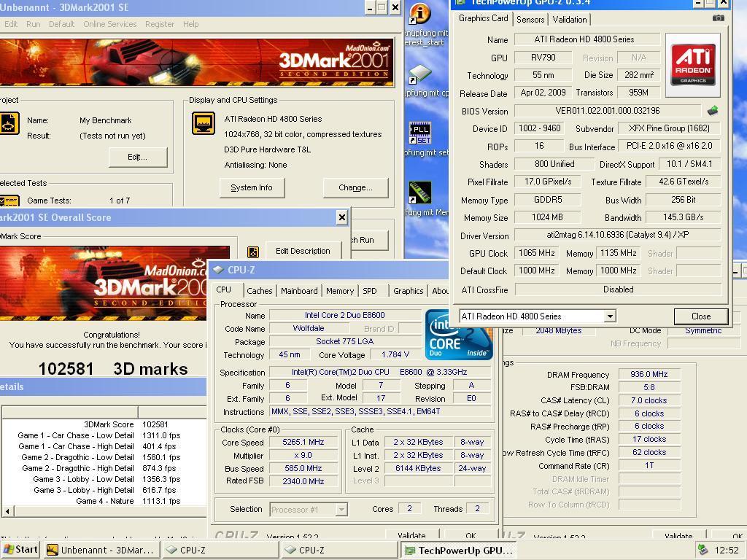
Task: Click the System Info button
Action: pyautogui.click(x=252, y=187)
